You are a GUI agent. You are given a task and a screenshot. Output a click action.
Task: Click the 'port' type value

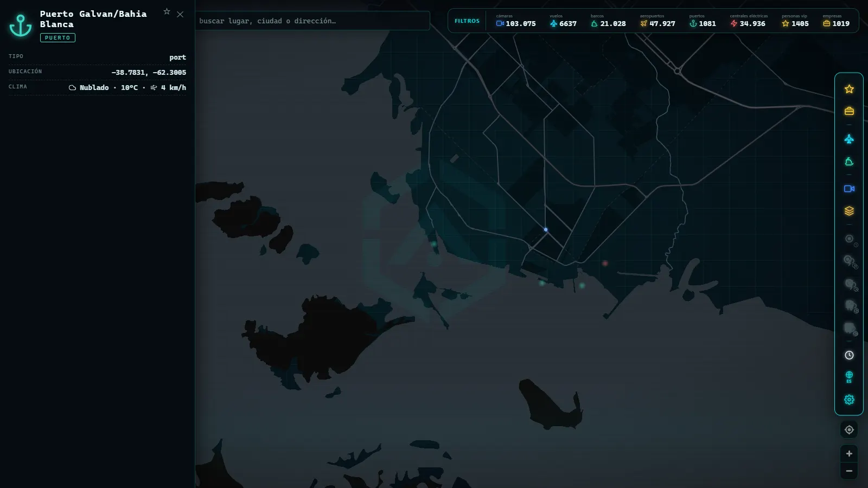coord(177,57)
